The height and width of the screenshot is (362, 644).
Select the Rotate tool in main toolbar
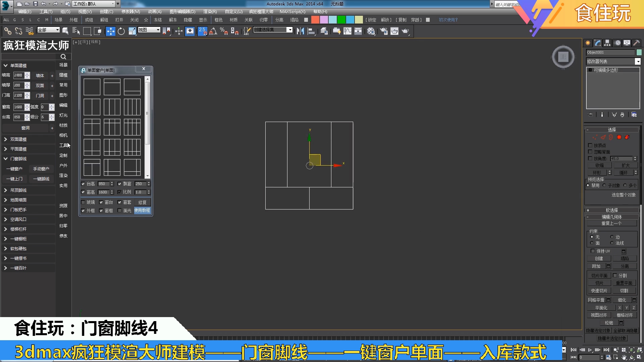point(121,31)
